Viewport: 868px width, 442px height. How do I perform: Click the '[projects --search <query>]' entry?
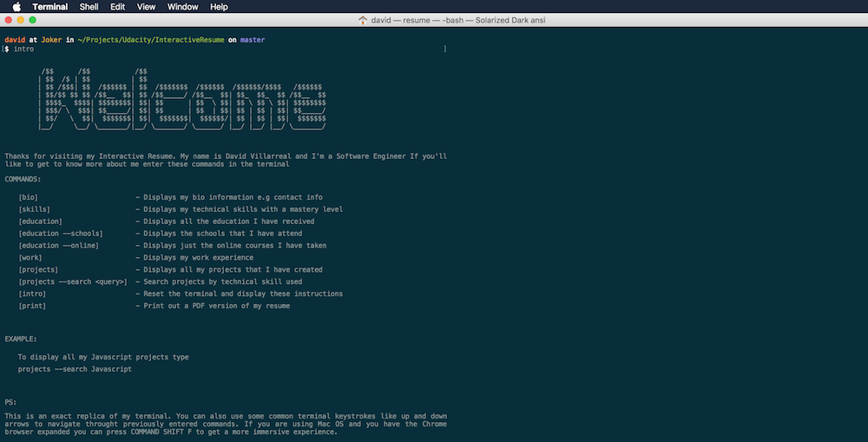click(x=73, y=282)
